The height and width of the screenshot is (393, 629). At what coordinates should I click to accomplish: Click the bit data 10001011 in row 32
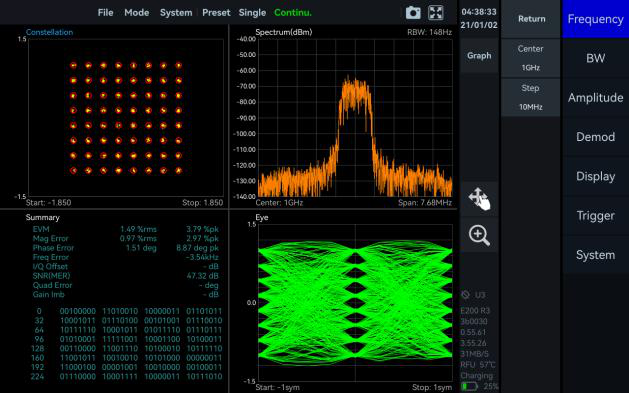[x=78, y=320]
